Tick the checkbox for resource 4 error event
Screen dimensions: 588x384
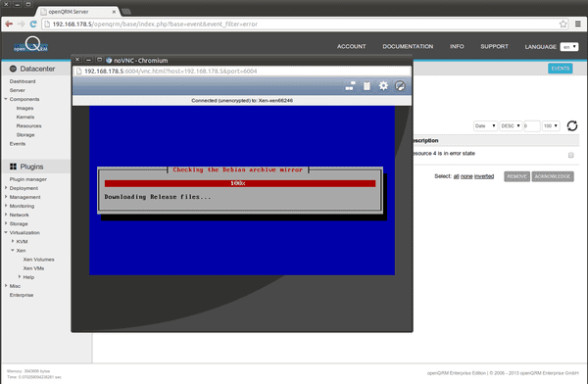click(570, 155)
